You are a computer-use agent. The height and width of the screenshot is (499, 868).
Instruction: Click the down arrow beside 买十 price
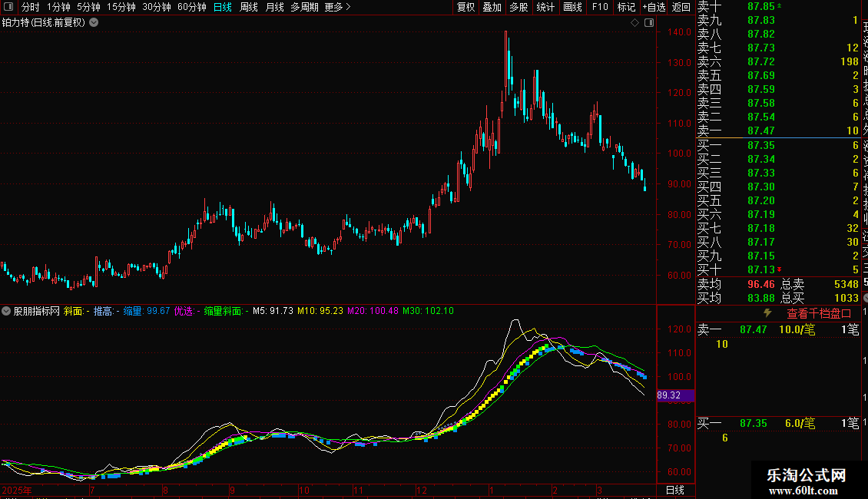[x=780, y=269]
